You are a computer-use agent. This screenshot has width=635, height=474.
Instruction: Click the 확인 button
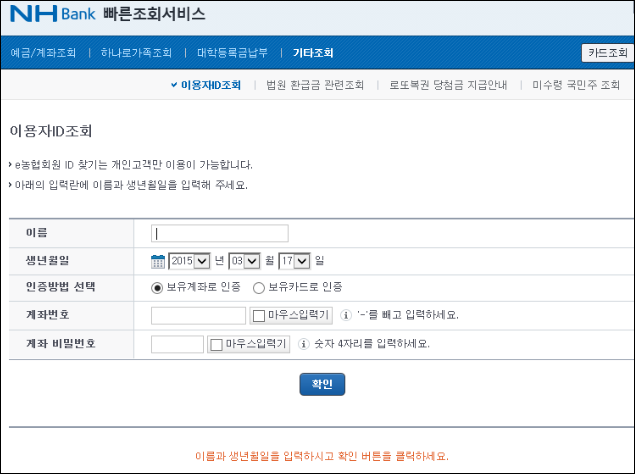[322, 384]
